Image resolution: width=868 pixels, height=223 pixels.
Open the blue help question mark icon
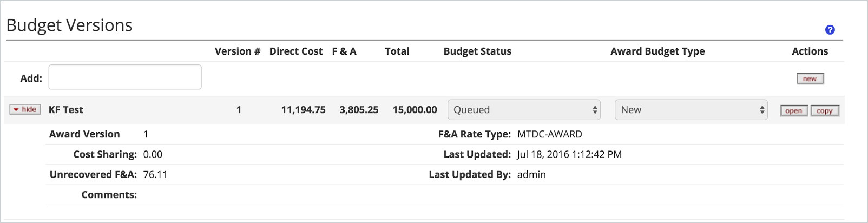830,30
